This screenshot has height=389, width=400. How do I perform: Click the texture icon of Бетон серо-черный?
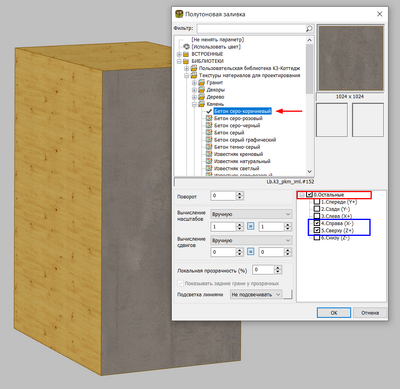[x=209, y=125]
